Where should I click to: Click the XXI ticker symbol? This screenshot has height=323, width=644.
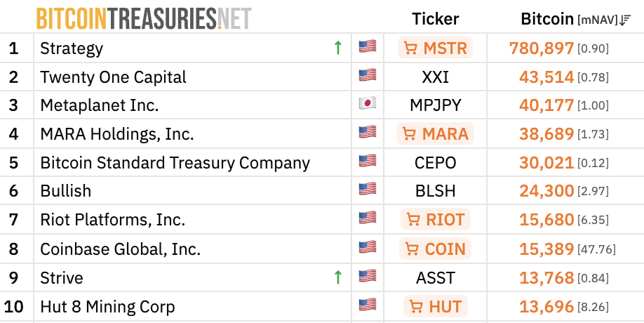435,77
